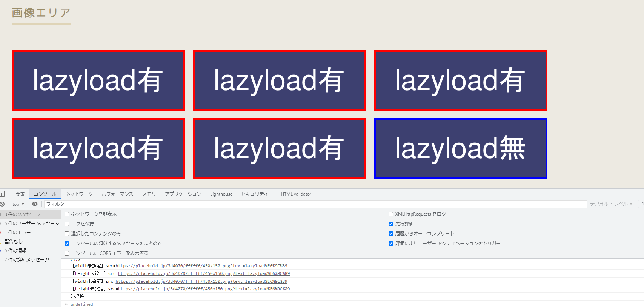This screenshot has height=307, width=644.
Task: Open the topmost width未設定 placehold.jp link
Action: tap(201, 266)
